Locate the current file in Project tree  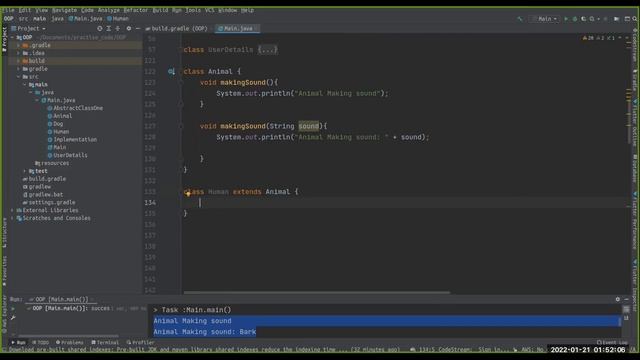pos(100,29)
